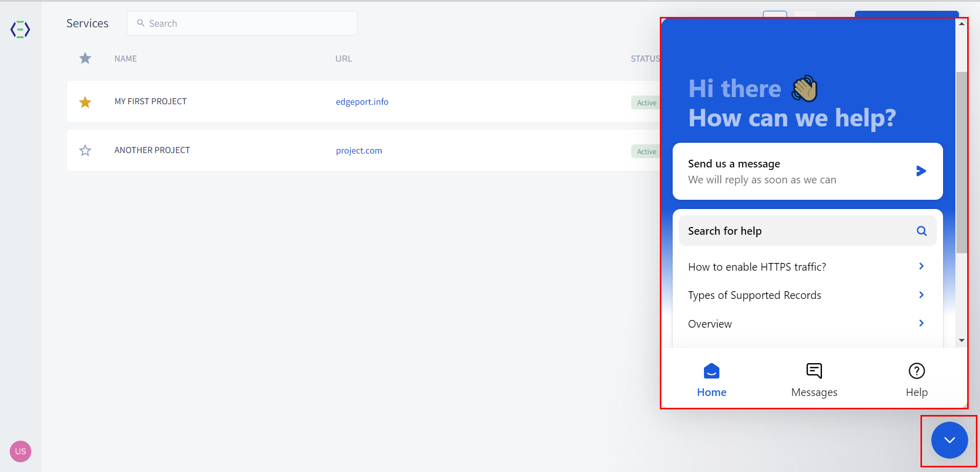The width and height of the screenshot is (980, 472).
Task: Click the Help question mark icon
Action: click(x=916, y=371)
